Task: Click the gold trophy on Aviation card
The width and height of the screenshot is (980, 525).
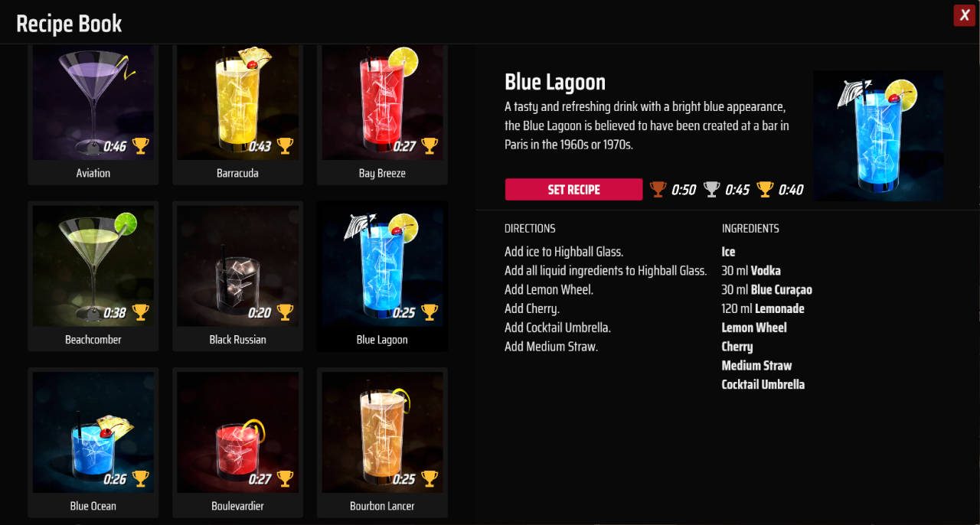Action: [141, 145]
